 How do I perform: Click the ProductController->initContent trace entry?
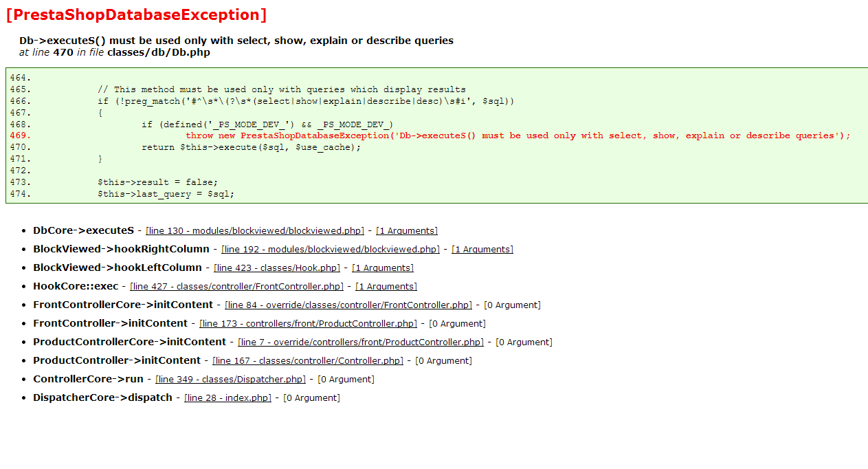(x=117, y=360)
